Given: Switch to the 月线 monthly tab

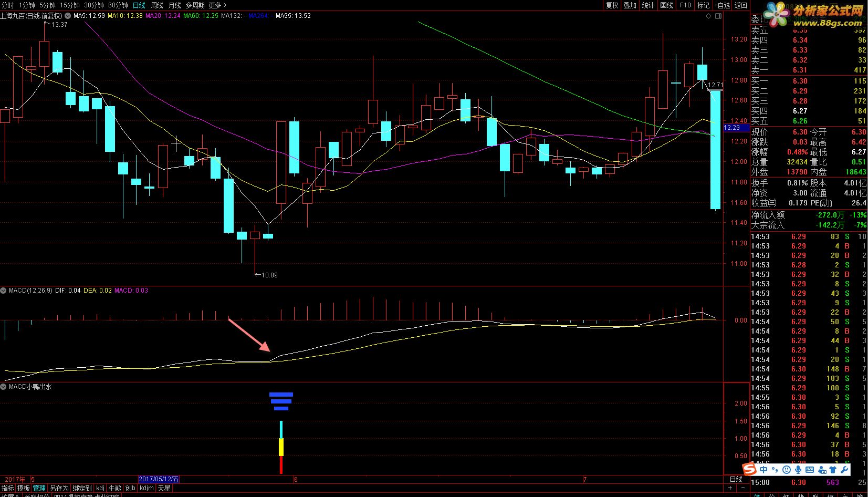Looking at the screenshot, I should coord(175,5).
